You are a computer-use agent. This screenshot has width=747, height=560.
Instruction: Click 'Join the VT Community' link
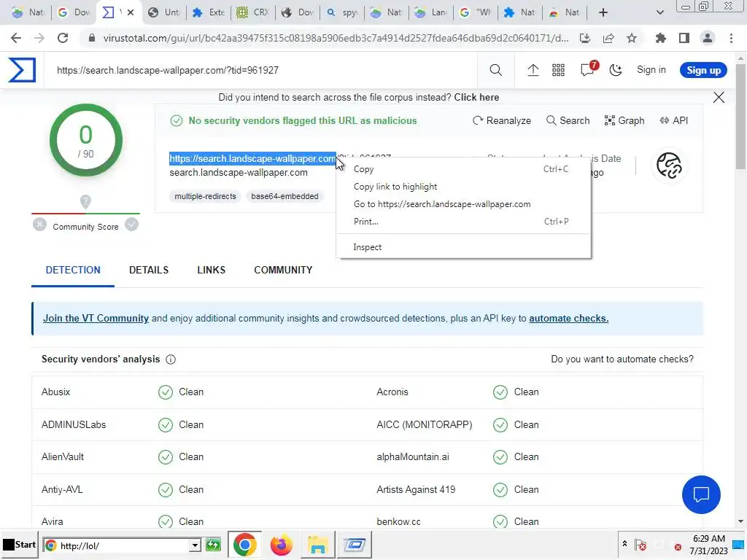point(96,318)
